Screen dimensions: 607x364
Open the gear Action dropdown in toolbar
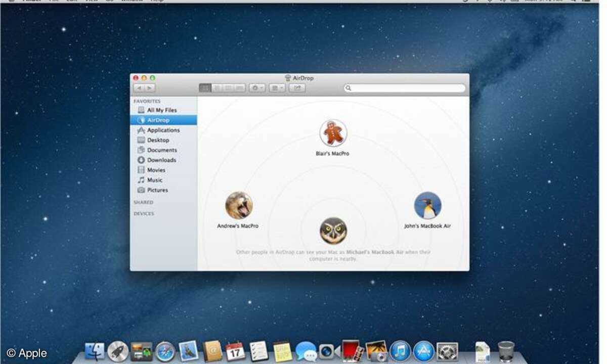point(257,88)
